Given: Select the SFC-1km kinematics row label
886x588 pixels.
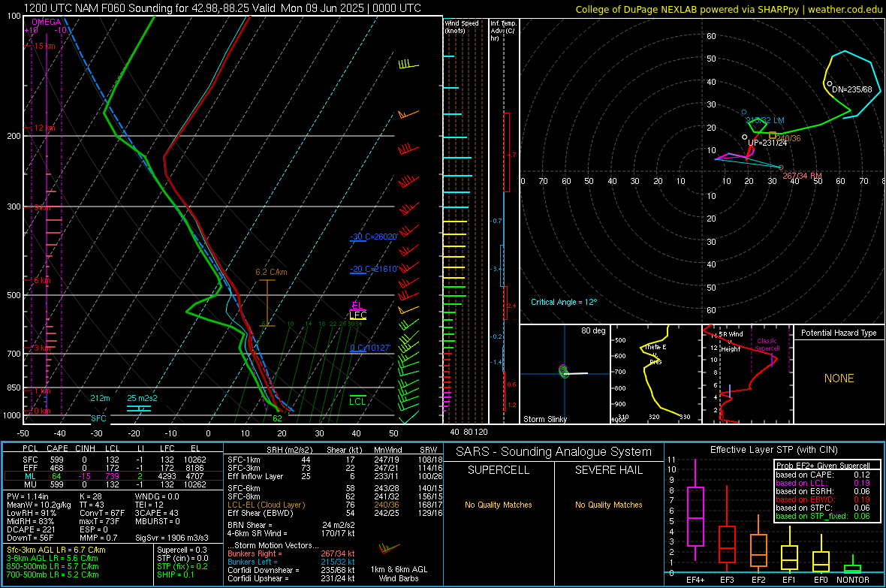Looking at the screenshot, I should click(244, 460).
